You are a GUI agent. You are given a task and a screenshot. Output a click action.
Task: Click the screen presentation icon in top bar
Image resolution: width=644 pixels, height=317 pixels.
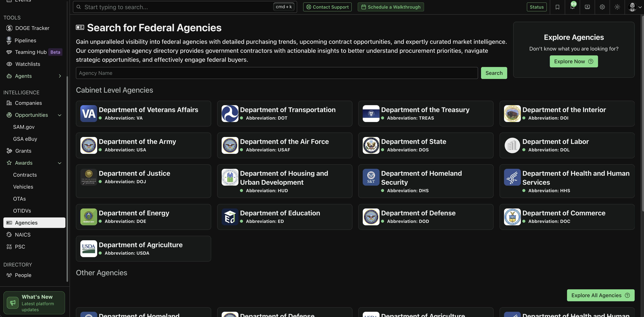pos(587,7)
